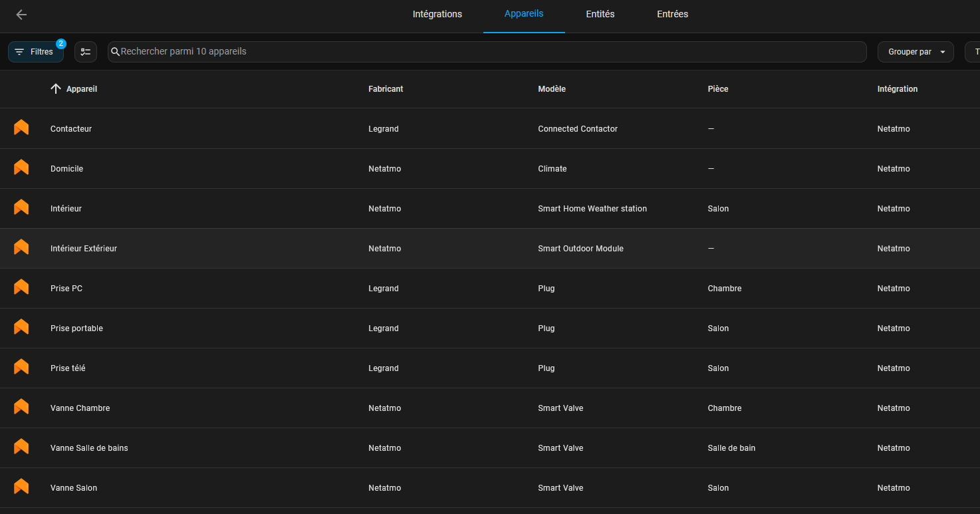980x514 pixels.
Task: Click the Netatmo icon beside Vanne Salon
Action: pos(21,487)
